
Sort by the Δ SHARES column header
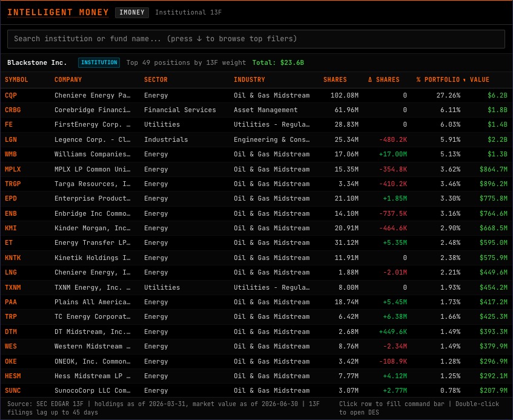(383, 79)
